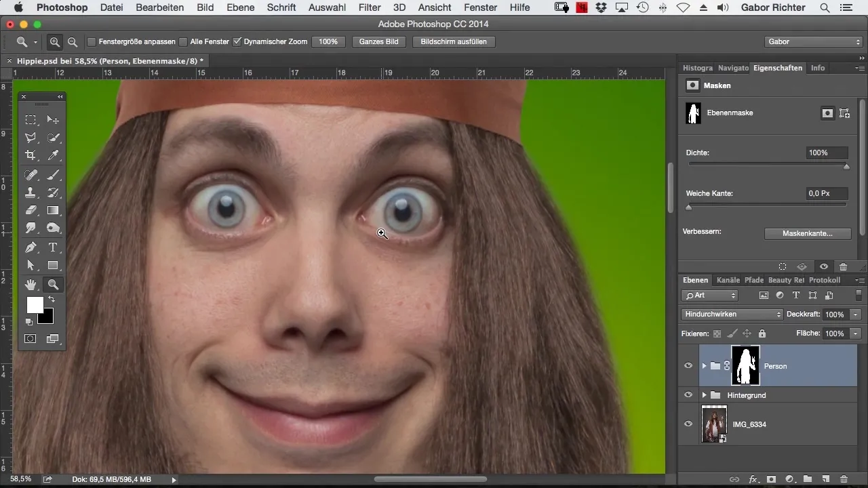Switch to Histogramm tab
This screenshot has height=488, width=868.
click(698, 68)
